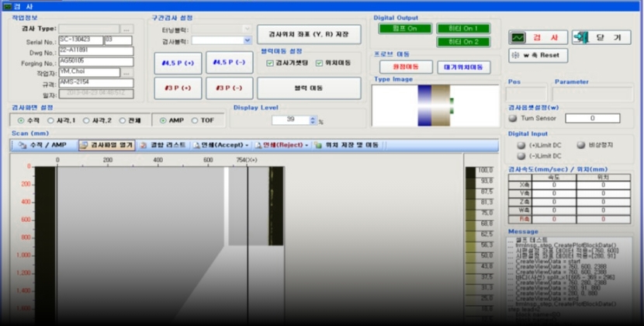Click the 규격 field showing AMS-2154
Viewport: 644px width, 326px height.
point(96,83)
